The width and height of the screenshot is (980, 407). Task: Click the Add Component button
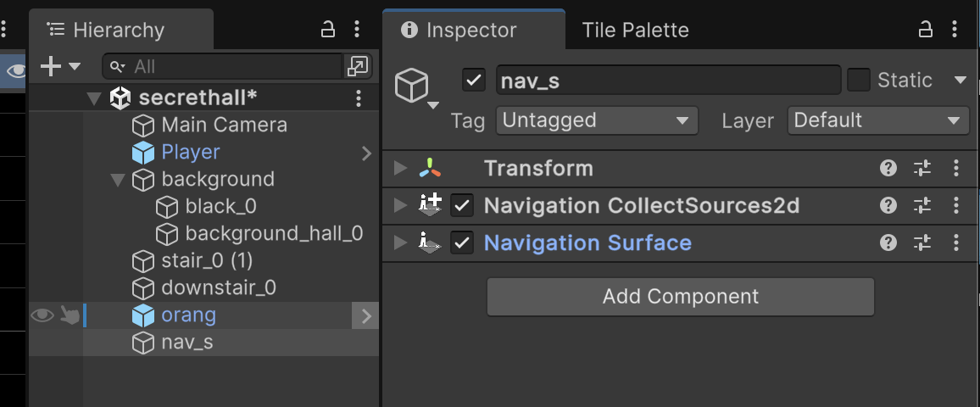tap(680, 297)
